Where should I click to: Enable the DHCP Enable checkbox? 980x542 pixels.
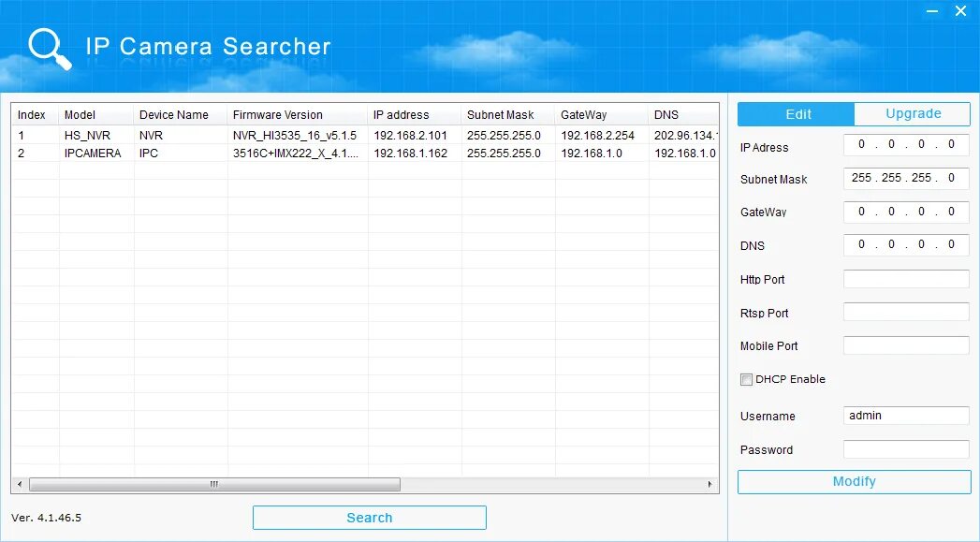pyautogui.click(x=746, y=379)
